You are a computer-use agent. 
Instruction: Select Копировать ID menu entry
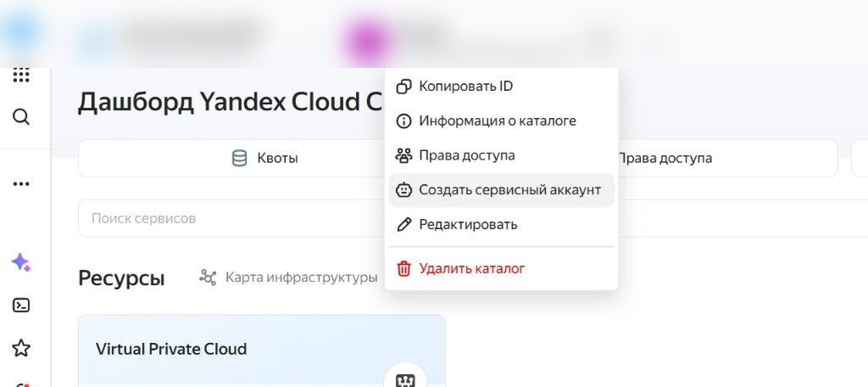click(x=501, y=87)
